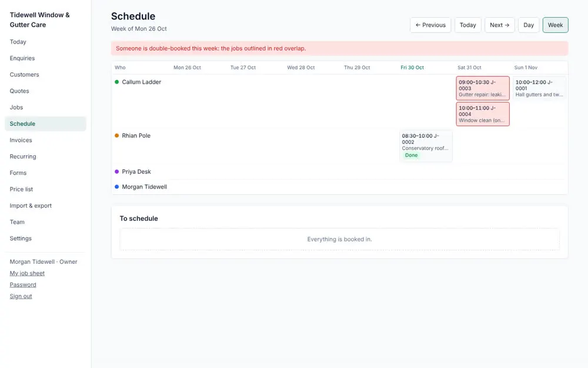Open My job sheet link
The width and height of the screenshot is (588, 368).
27,273
